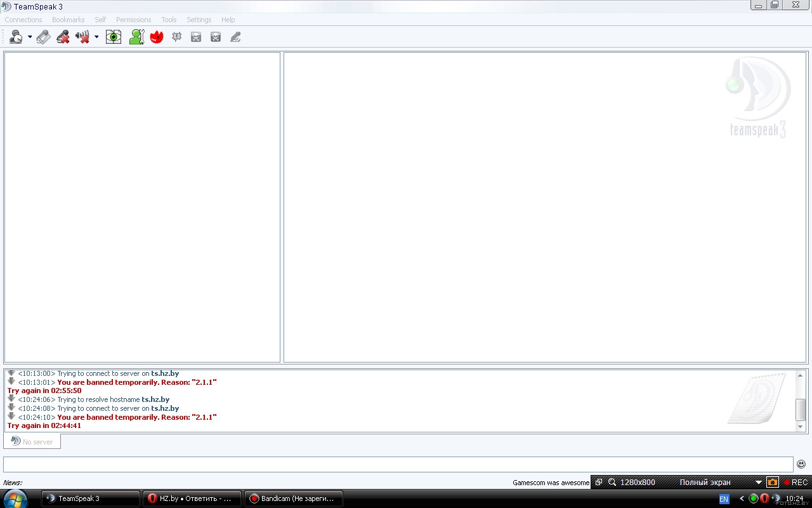The width and height of the screenshot is (812, 508).
Task: Click ts.hz.by link in the 10:24:08 log line
Action: click(165, 408)
